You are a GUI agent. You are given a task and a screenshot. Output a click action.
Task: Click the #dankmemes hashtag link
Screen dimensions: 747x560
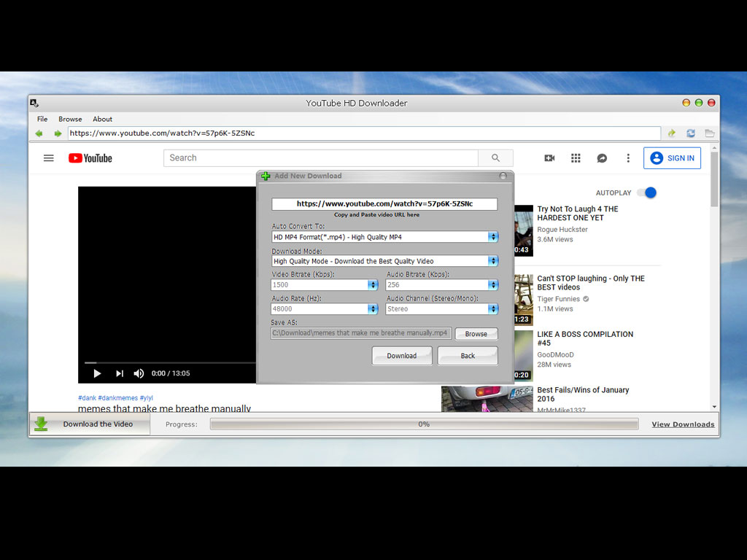(117, 397)
